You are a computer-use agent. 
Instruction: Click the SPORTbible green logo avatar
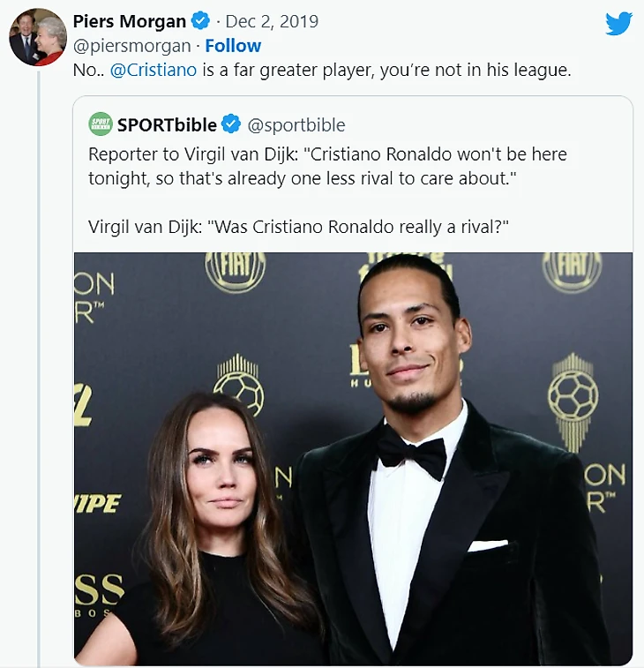coord(101,124)
